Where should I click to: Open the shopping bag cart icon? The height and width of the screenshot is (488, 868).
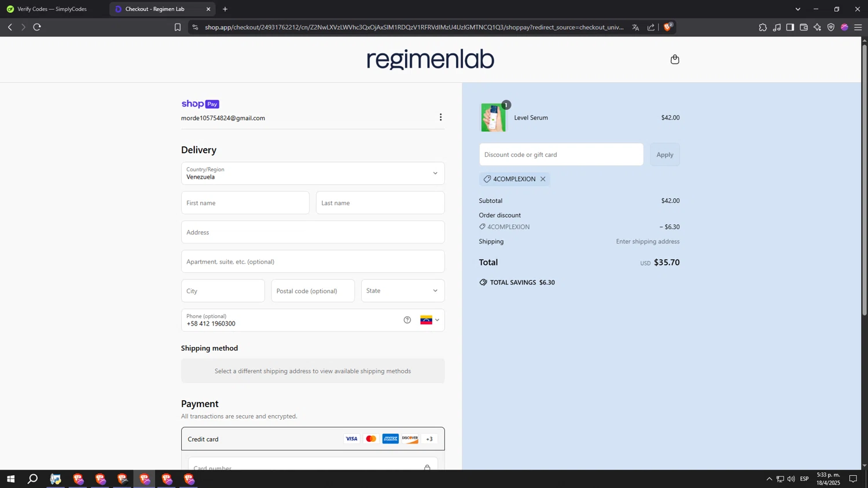pyautogui.click(x=675, y=60)
